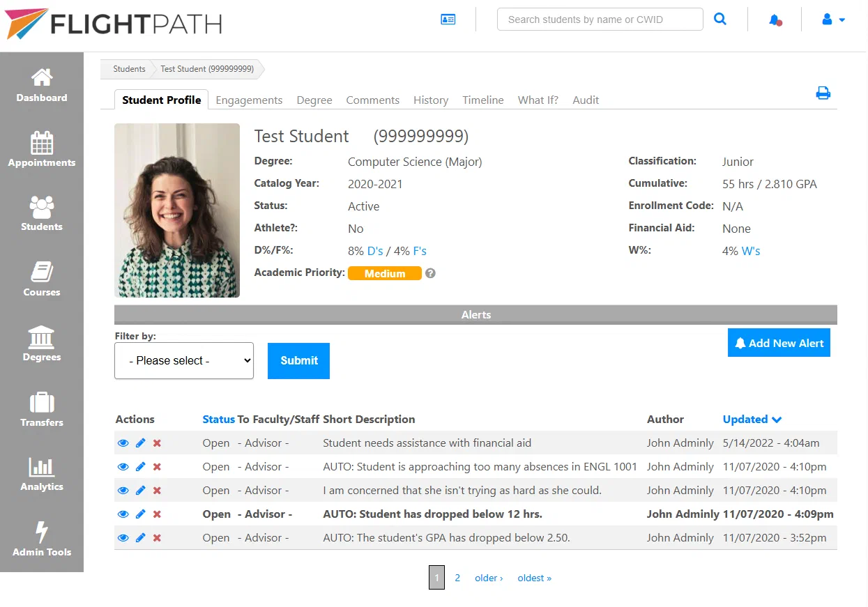This screenshot has width=868, height=607.
Task: Focus the student search field
Action: (x=600, y=20)
